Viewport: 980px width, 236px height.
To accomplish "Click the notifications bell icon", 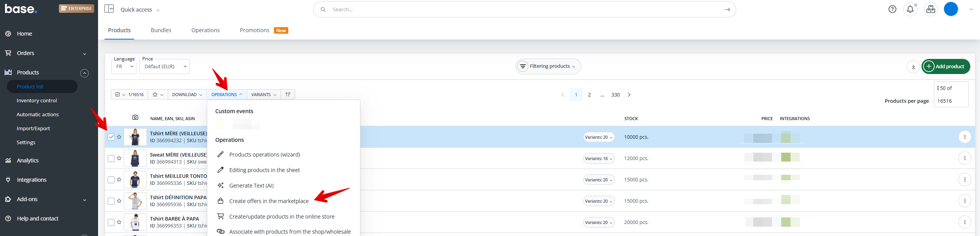I will click(910, 9).
